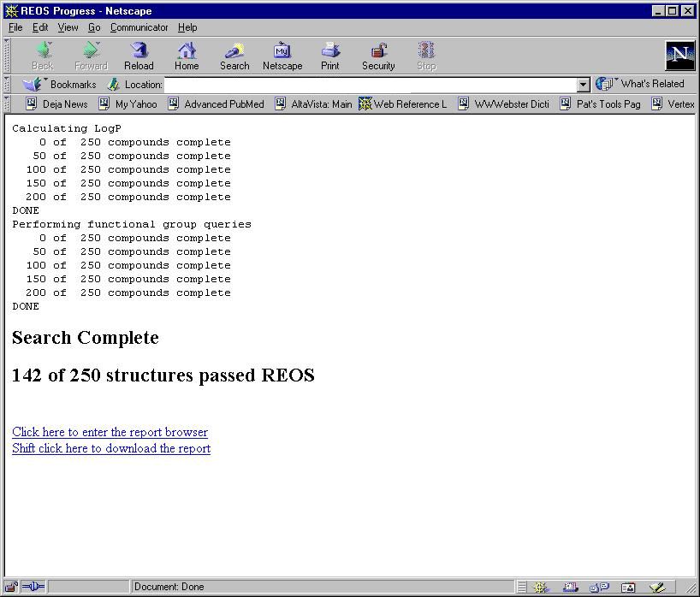Open WWWebster Dicti bookmark
This screenshot has height=597, width=700.
pyautogui.click(x=504, y=104)
